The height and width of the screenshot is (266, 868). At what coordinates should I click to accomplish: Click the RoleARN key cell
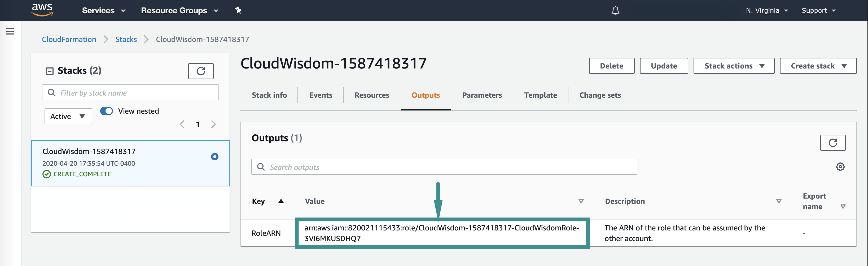tap(266, 233)
